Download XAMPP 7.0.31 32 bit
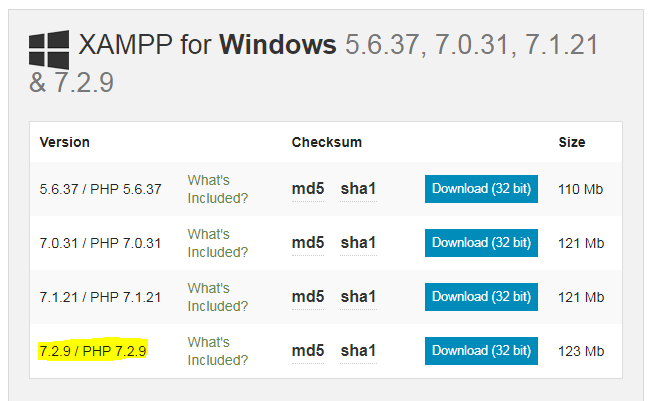 tap(481, 243)
